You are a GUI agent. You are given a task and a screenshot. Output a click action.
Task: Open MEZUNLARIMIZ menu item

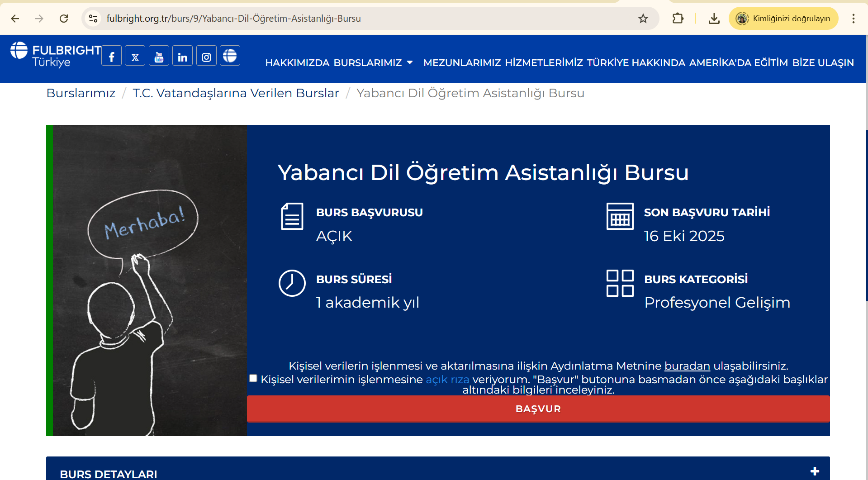point(462,63)
